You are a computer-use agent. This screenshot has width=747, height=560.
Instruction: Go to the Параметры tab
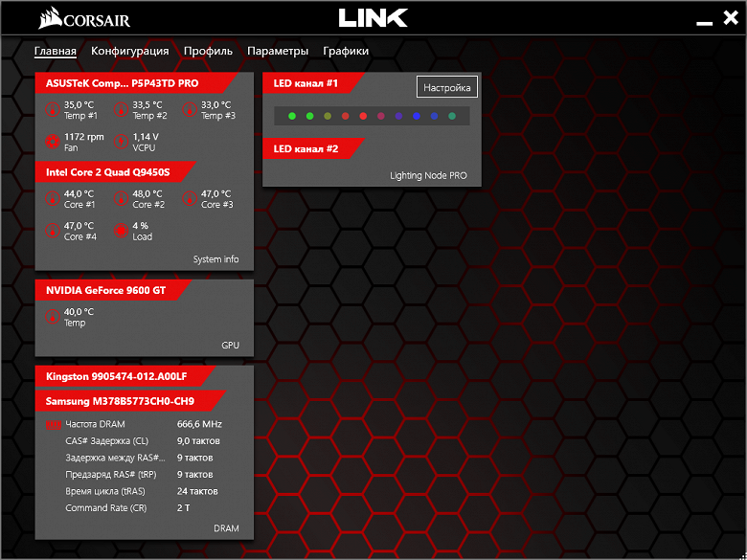(x=278, y=51)
